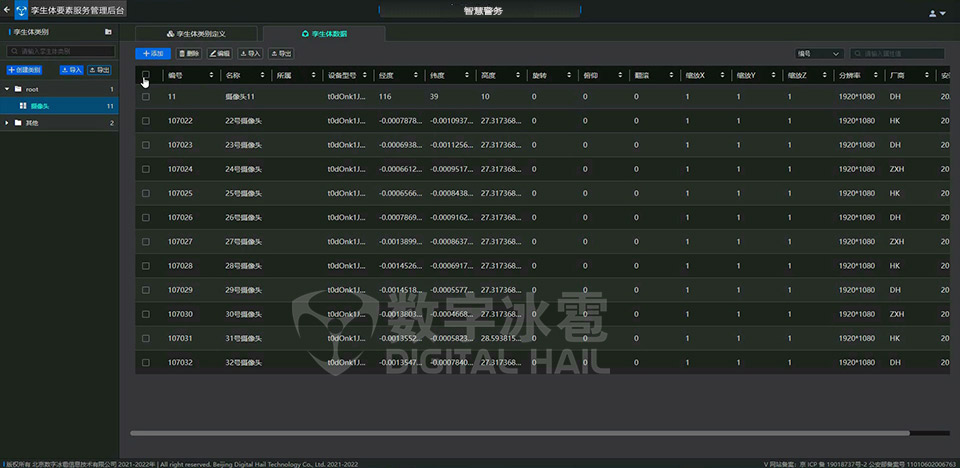
Task: Click the cell with code 107022
Action: tap(180, 121)
